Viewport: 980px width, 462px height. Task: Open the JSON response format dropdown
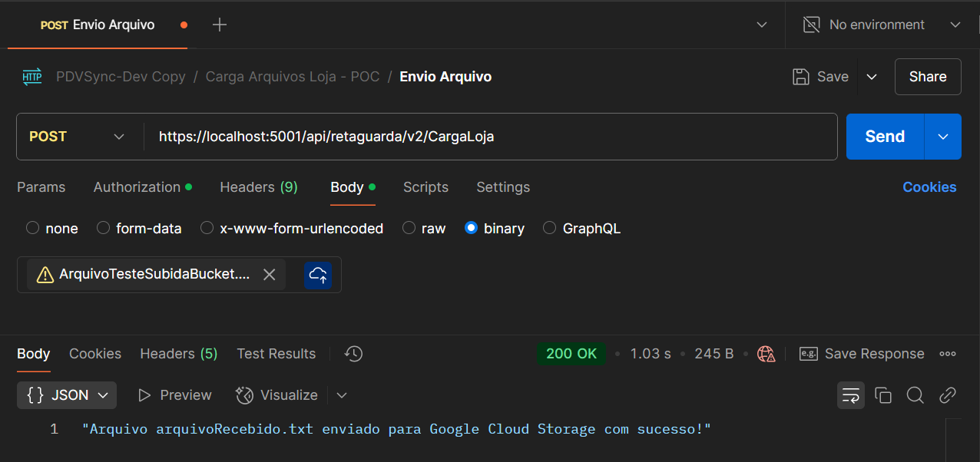tap(67, 395)
